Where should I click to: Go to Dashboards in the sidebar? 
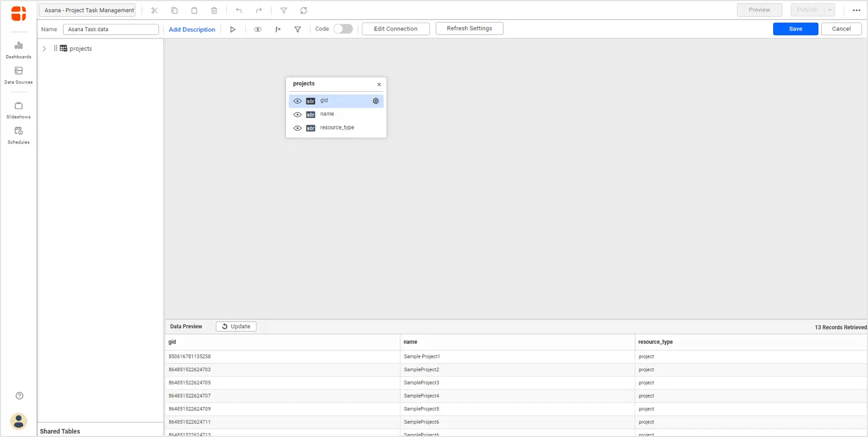tap(19, 50)
